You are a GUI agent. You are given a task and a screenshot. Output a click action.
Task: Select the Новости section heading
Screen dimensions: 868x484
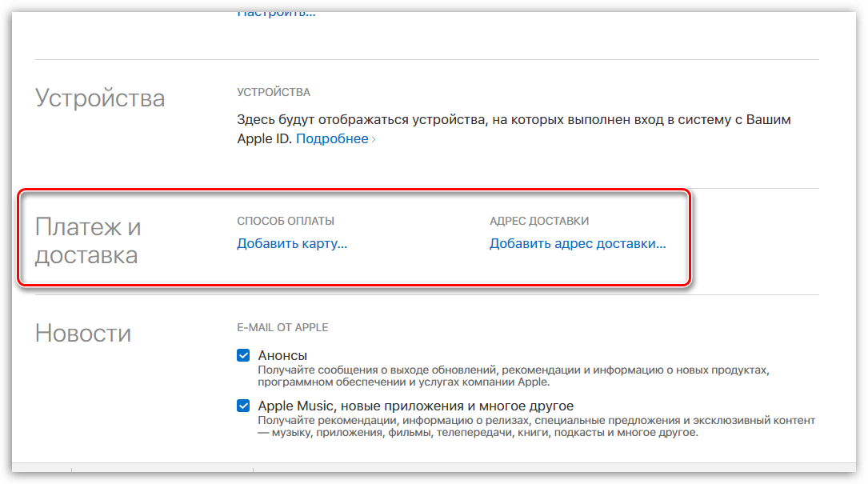83,334
